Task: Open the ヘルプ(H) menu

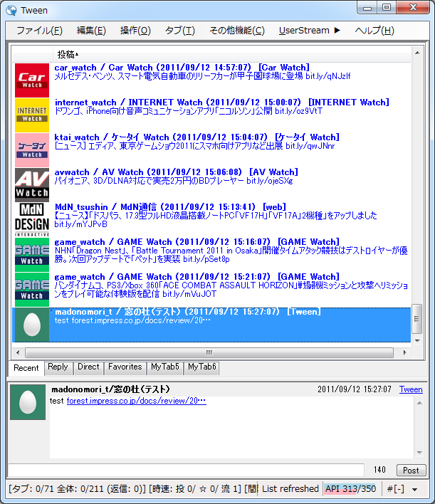Action: click(374, 31)
